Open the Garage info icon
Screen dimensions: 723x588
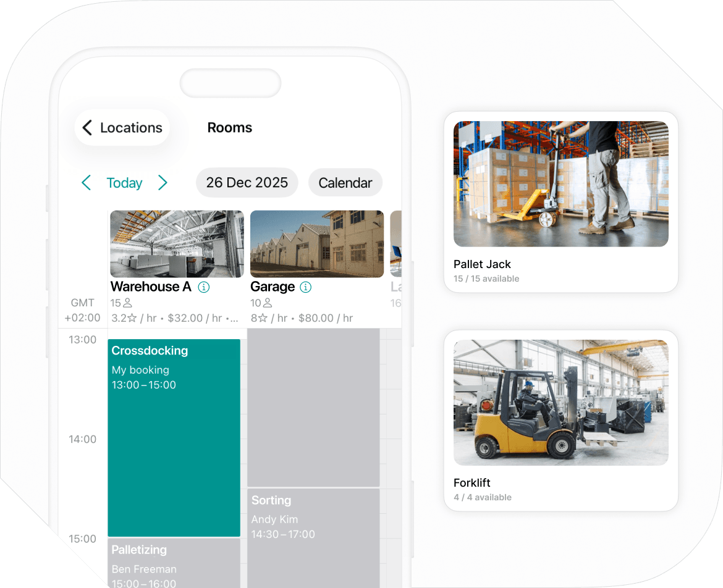click(x=306, y=287)
